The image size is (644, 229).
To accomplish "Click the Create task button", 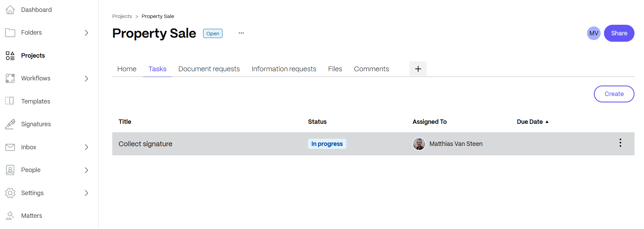I will [614, 94].
